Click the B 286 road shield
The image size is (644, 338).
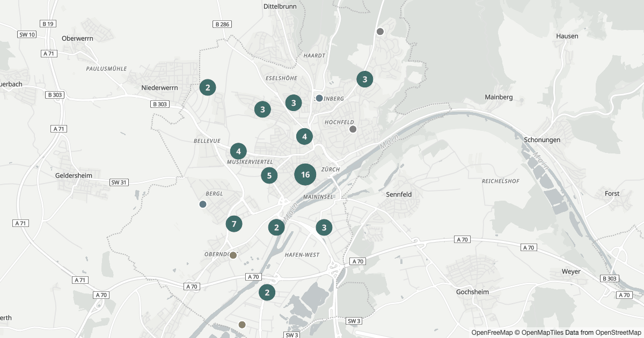(x=222, y=24)
